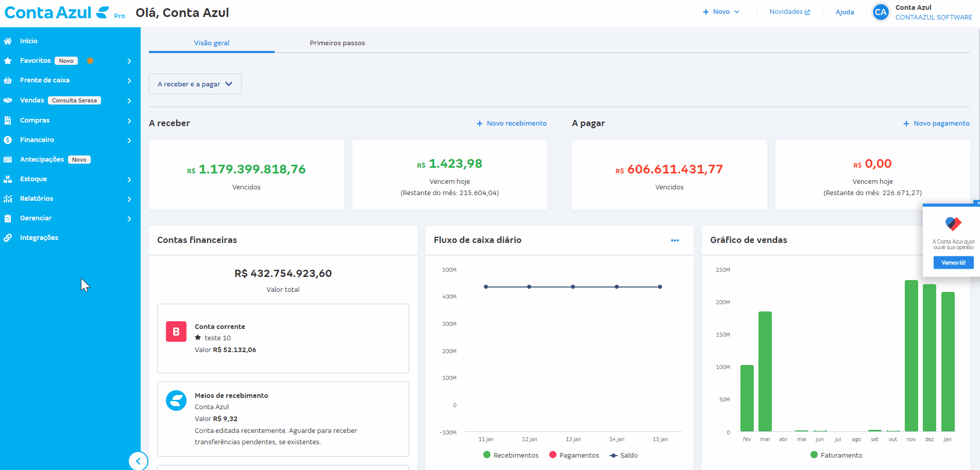The width and height of the screenshot is (980, 470).
Task: Click the Ajuda link
Action: (x=844, y=12)
